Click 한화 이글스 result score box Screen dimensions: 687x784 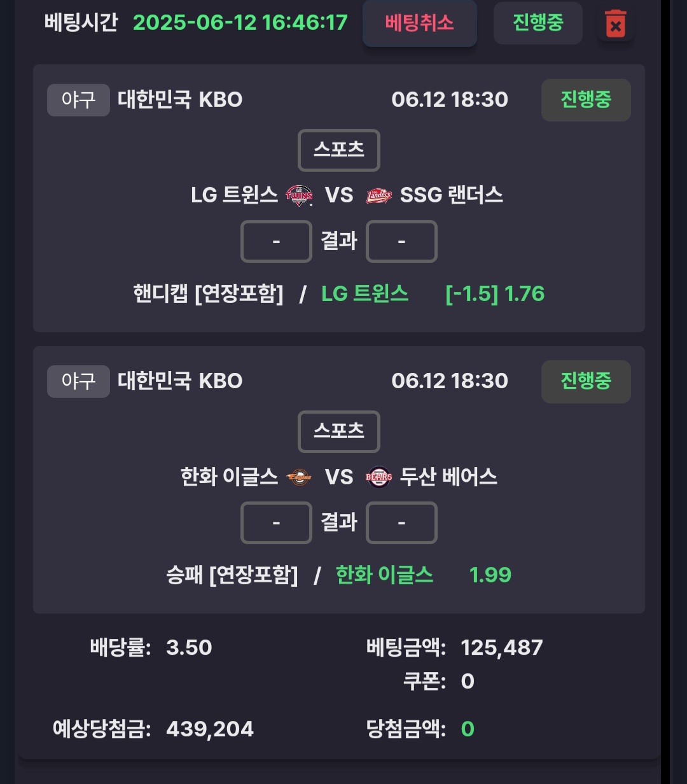coord(276,522)
